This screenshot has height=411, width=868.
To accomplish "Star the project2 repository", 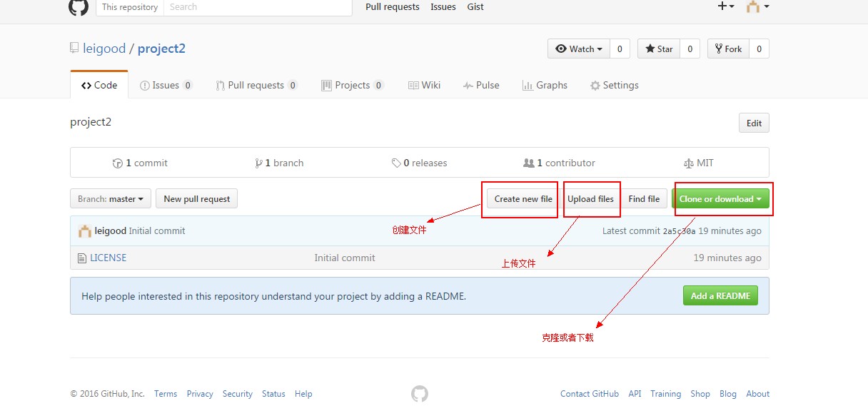I will (x=658, y=49).
